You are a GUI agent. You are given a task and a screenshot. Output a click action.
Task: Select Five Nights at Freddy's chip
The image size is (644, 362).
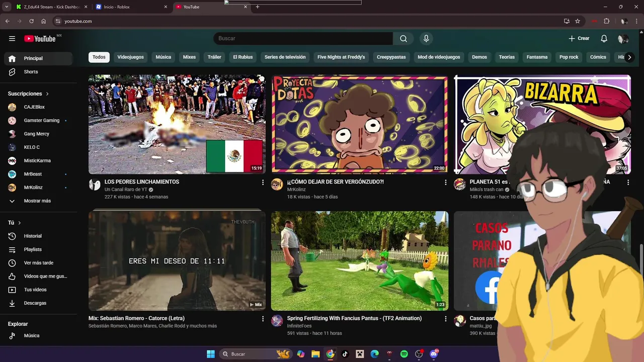point(341,57)
